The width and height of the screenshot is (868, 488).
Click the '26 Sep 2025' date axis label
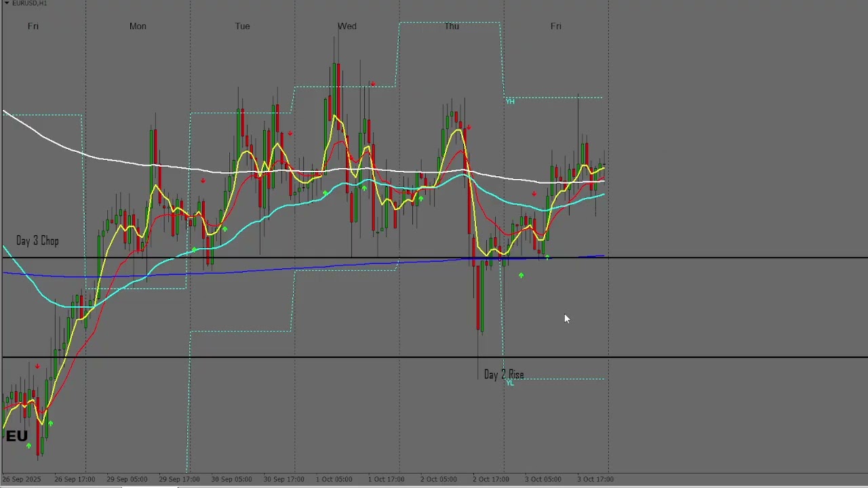22,479
